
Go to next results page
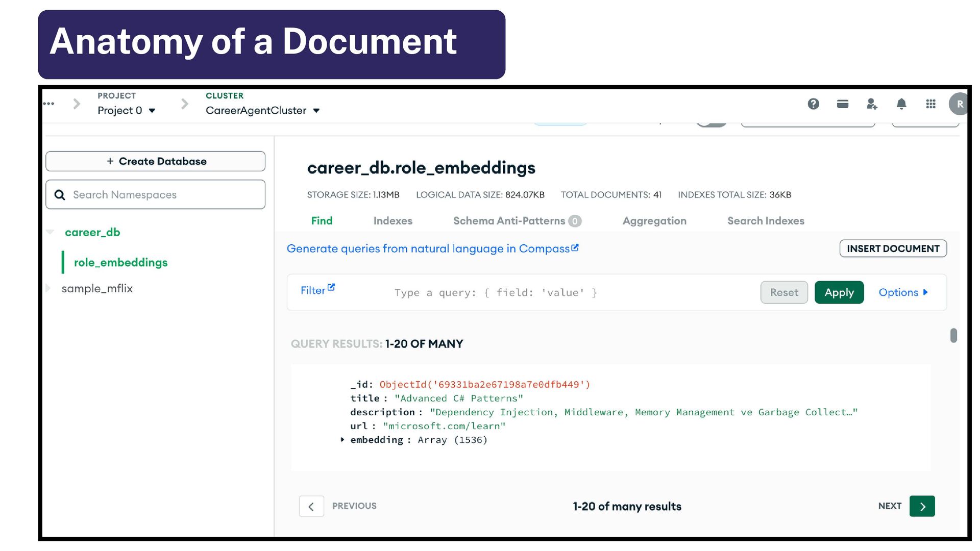[922, 506]
